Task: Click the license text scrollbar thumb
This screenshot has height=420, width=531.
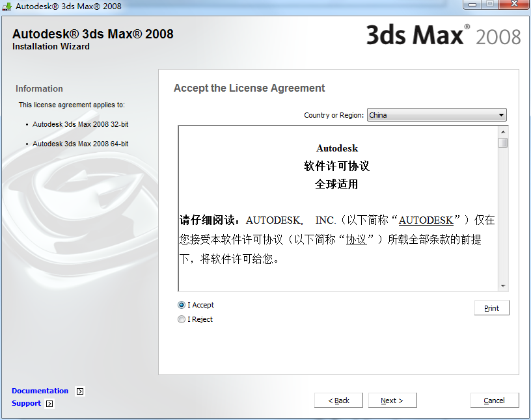Action: 503,143
